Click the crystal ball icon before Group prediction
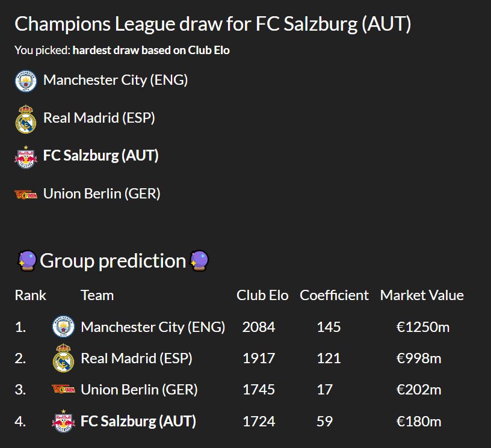491x448 pixels. click(x=27, y=260)
